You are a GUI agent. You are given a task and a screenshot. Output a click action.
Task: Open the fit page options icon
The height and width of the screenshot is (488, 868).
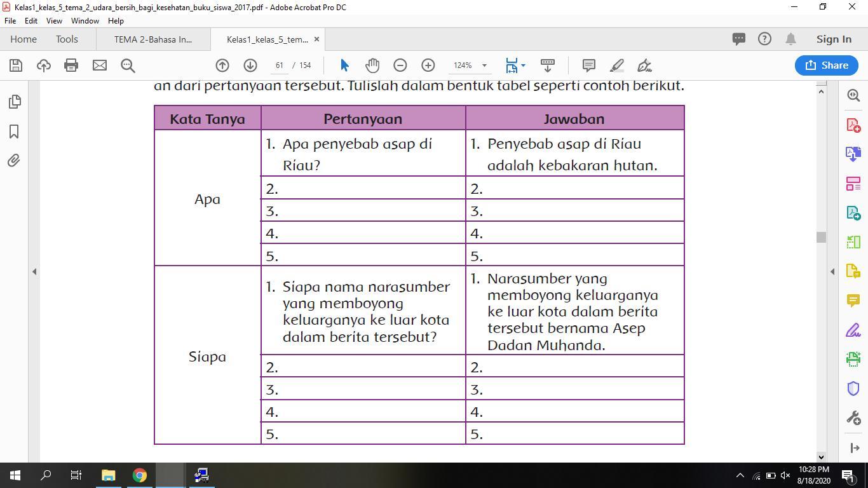pyautogui.click(x=512, y=65)
